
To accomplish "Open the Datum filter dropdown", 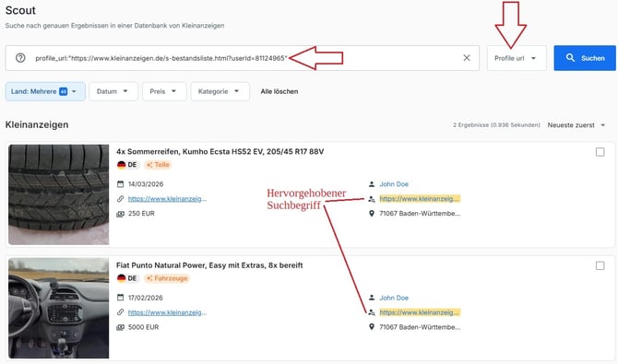I will 113,91.
